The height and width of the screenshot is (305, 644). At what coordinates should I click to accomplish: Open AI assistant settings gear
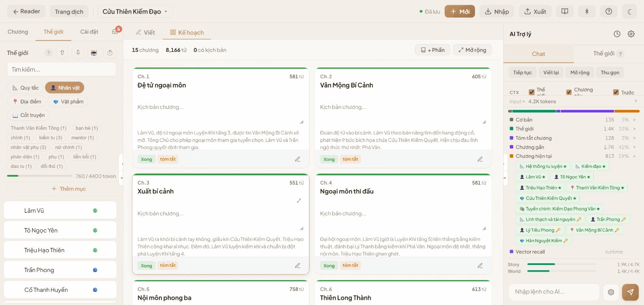coord(631,34)
